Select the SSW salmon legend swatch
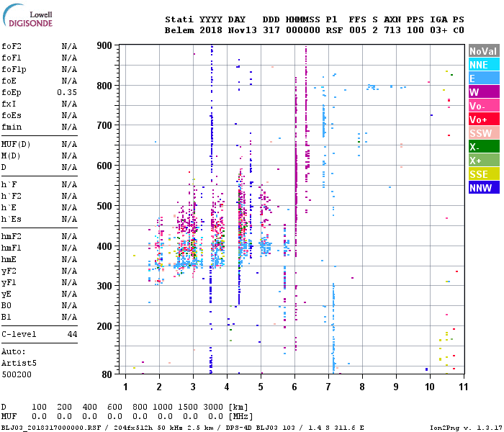The width and height of the screenshot is (504, 432). point(484,133)
